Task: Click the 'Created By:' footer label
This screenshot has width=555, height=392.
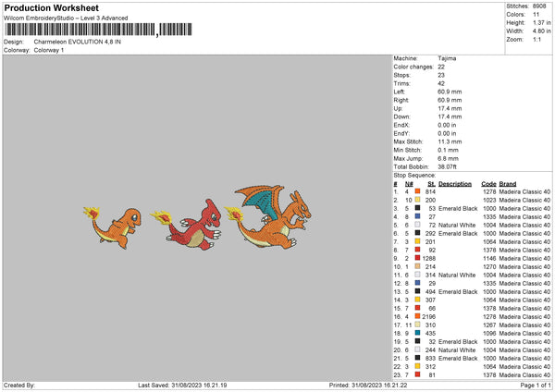Action: pyautogui.click(x=19, y=386)
